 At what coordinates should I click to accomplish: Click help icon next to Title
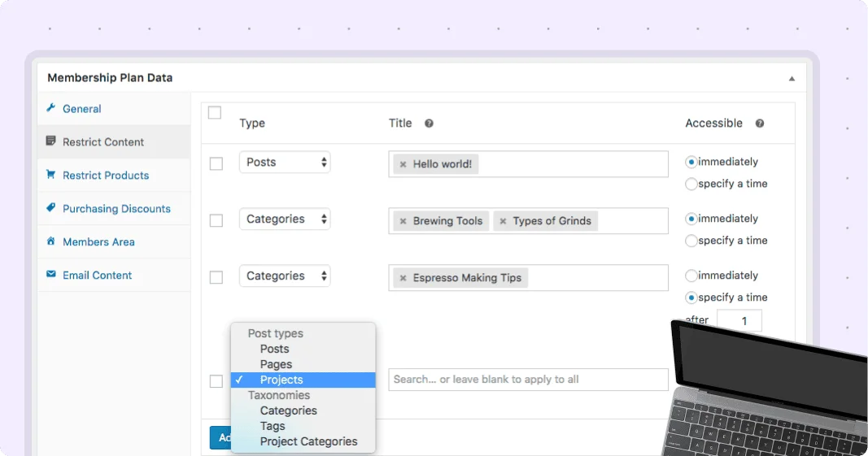[x=429, y=124]
